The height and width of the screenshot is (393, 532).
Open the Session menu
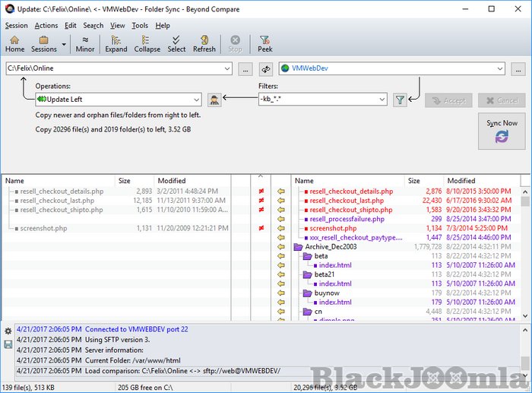point(16,25)
